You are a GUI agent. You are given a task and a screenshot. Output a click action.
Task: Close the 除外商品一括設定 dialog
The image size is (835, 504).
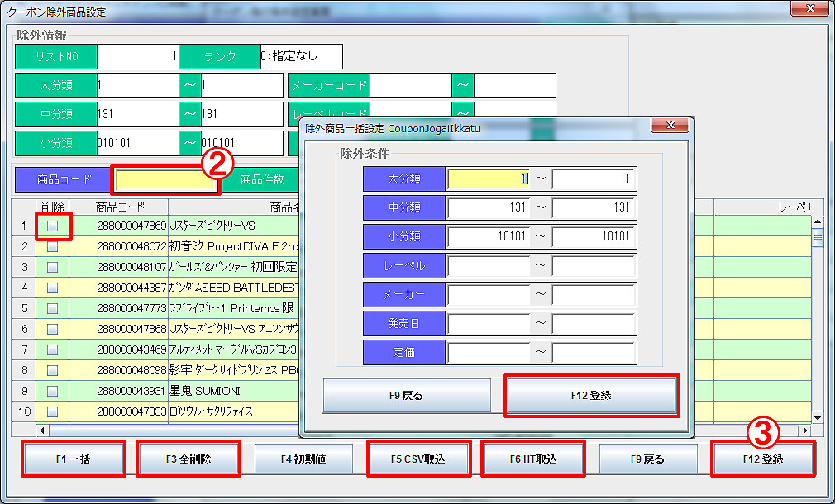(x=670, y=127)
